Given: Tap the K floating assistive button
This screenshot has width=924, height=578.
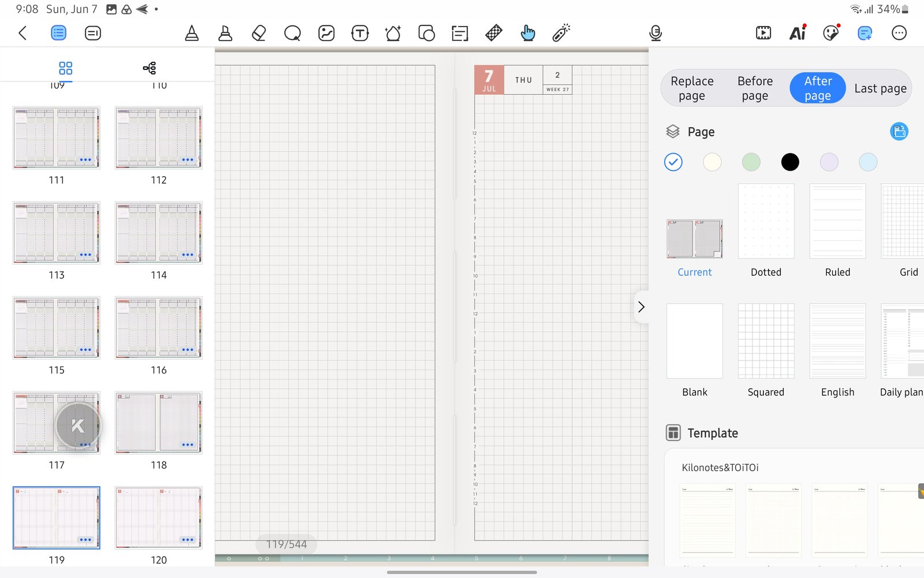Looking at the screenshot, I should coord(78,426).
